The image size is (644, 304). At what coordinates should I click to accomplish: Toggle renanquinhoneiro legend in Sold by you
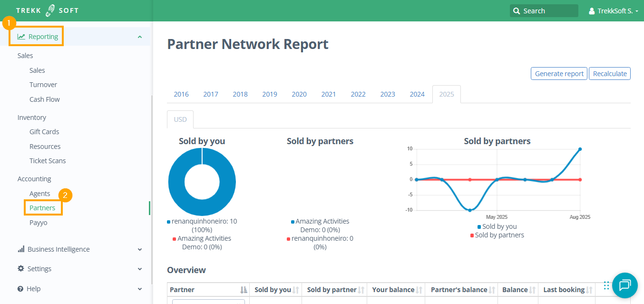[x=202, y=226]
